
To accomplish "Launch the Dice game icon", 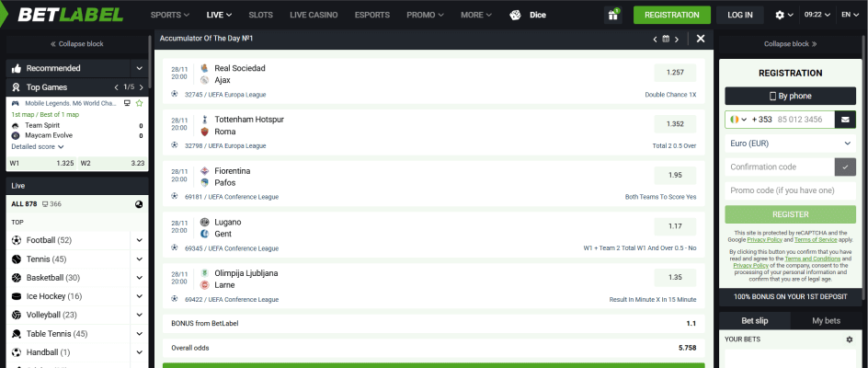I will pos(515,15).
